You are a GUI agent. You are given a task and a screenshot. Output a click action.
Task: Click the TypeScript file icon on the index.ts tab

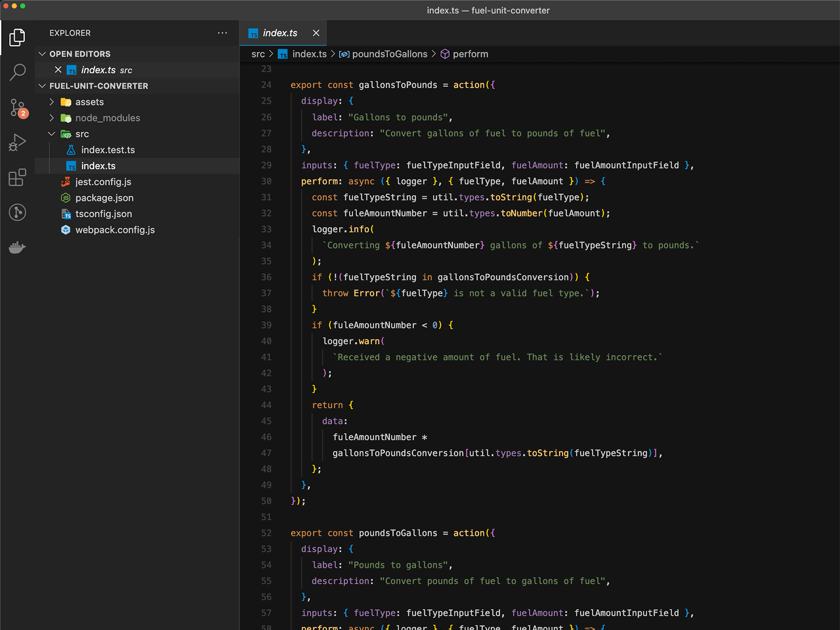[254, 33]
